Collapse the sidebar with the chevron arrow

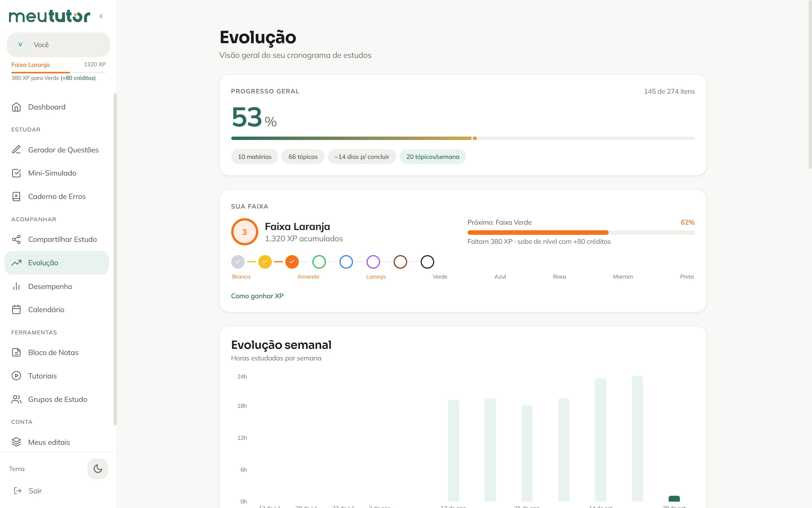coord(101,16)
